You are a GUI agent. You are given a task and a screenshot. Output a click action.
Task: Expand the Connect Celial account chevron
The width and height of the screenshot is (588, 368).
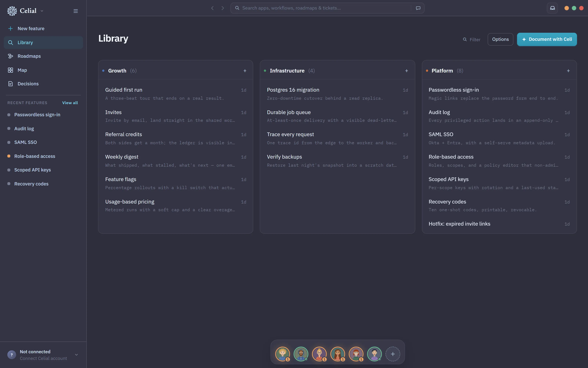(76, 355)
